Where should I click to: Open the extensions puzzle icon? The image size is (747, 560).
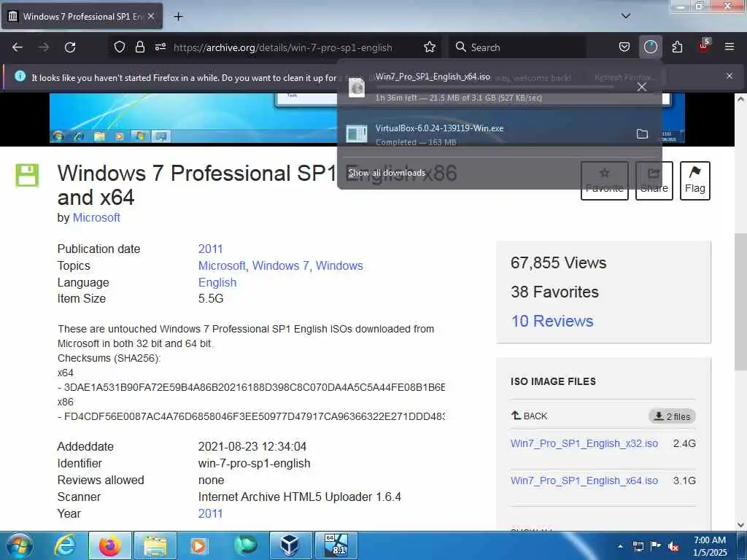(x=677, y=47)
